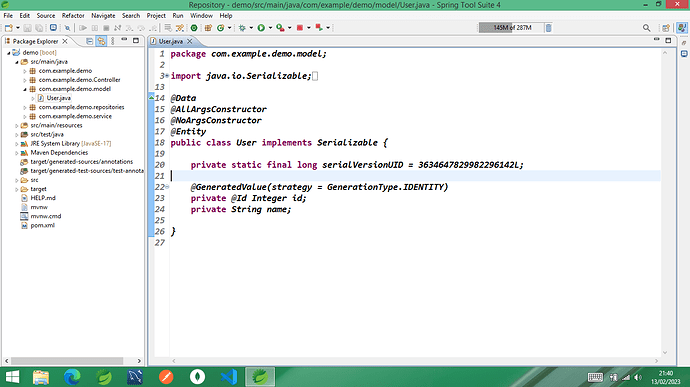
Task: Open the toolbar search magnifier icon
Action: point(646,28)
